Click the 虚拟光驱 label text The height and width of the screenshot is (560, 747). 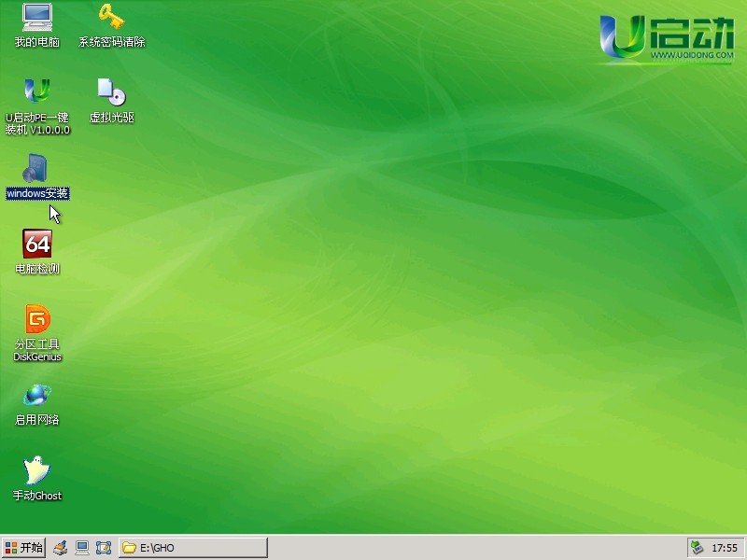(x=111, y=118)
